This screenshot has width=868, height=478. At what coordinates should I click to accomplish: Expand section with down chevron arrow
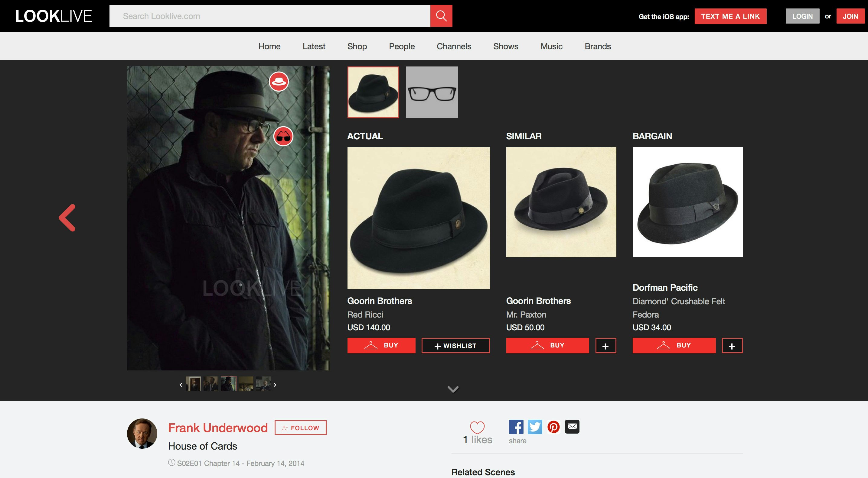(x=453, y=389)
